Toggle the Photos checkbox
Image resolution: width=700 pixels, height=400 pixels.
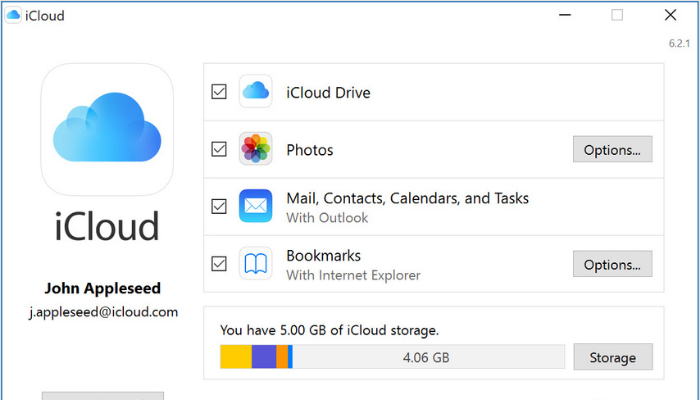219,149
